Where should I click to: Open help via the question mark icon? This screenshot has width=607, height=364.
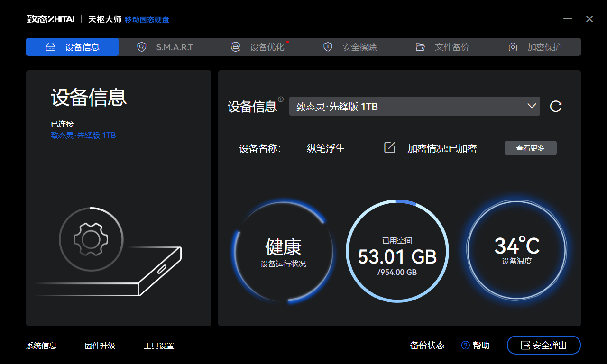(x=466, y=345)
